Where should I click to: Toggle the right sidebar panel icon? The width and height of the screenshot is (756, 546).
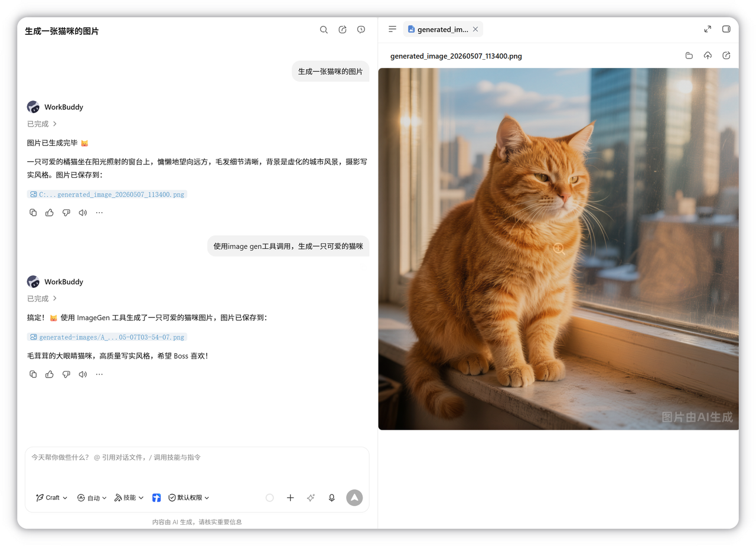coord(726,29)
